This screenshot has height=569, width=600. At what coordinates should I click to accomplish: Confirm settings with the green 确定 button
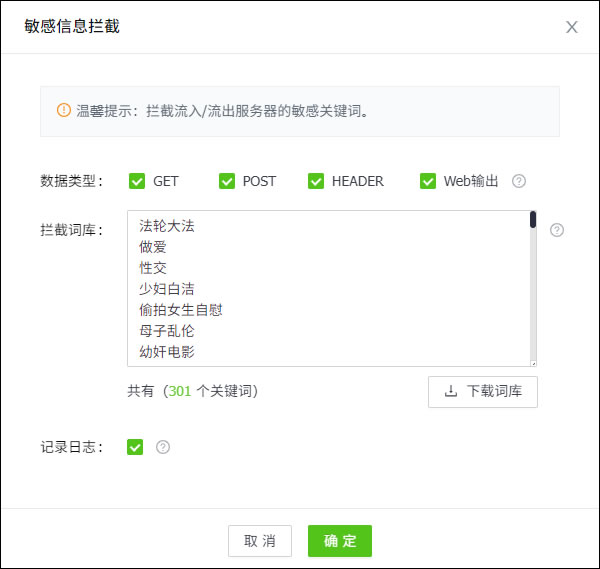340,541
